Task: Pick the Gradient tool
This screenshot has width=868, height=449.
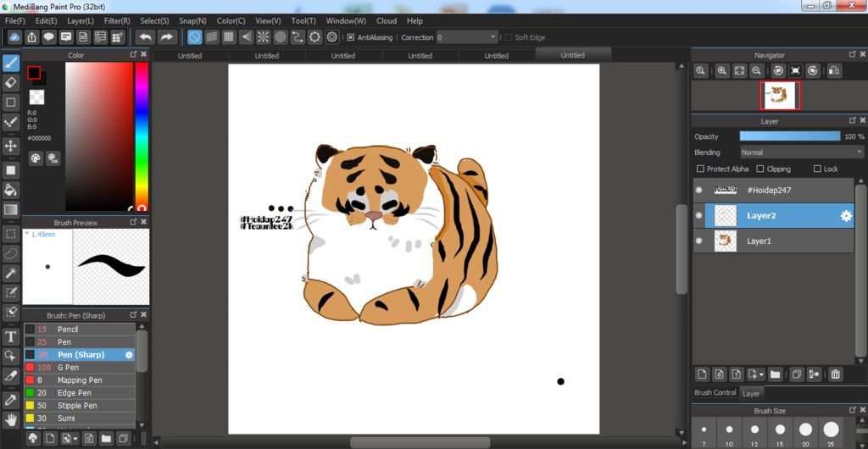Action: pyautogui.click(x=10, y=210)
